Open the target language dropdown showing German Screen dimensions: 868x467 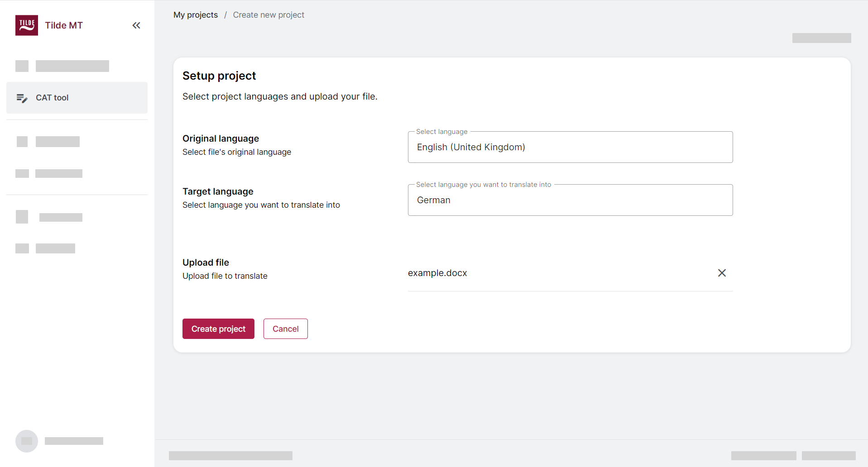[570, 200]
